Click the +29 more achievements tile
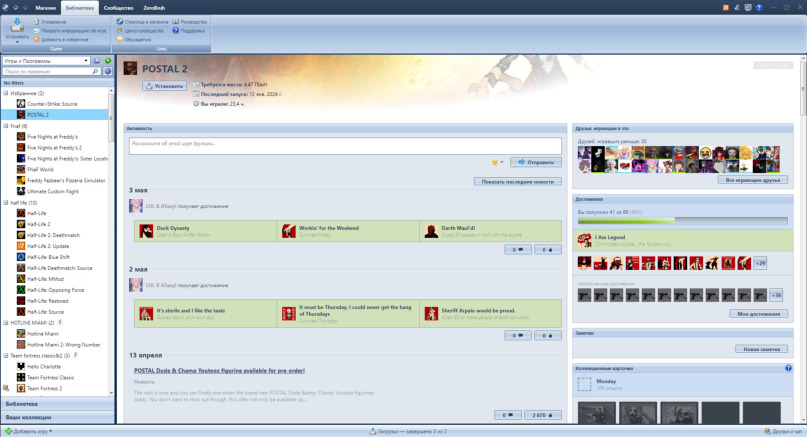Screen dimensions: 807x437 tap(760, 263)
